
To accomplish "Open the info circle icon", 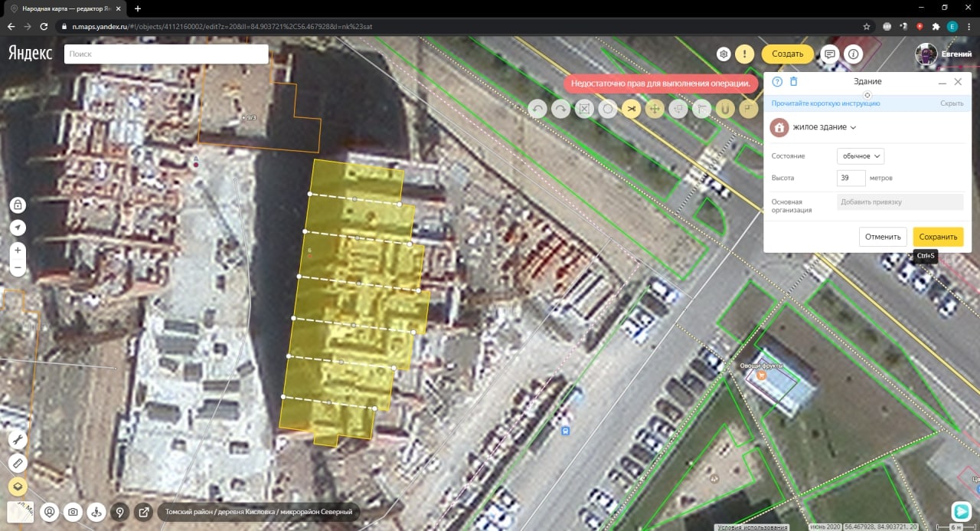I will [x=854, y=54].
